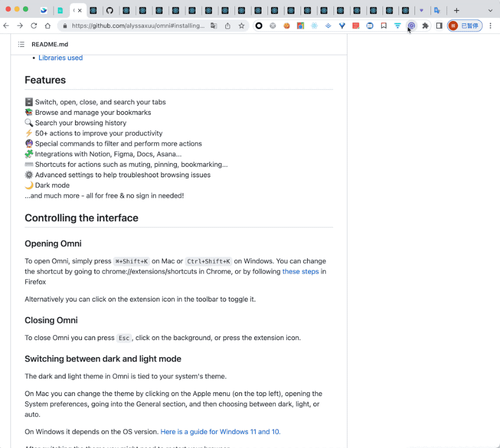Click the bookmark-shaped extension icon
The width and height of the screenshot is (500, 448).
click(x=383, y=26)
